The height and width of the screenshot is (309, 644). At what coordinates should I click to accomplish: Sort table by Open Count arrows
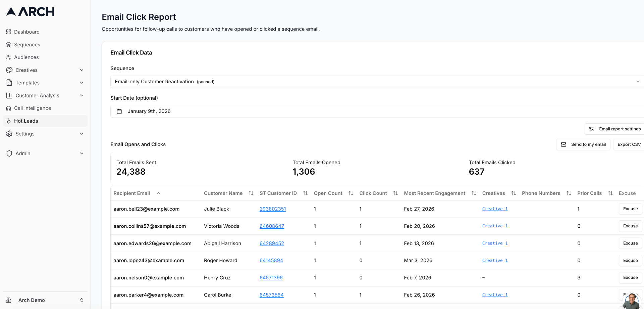(351, 193)
